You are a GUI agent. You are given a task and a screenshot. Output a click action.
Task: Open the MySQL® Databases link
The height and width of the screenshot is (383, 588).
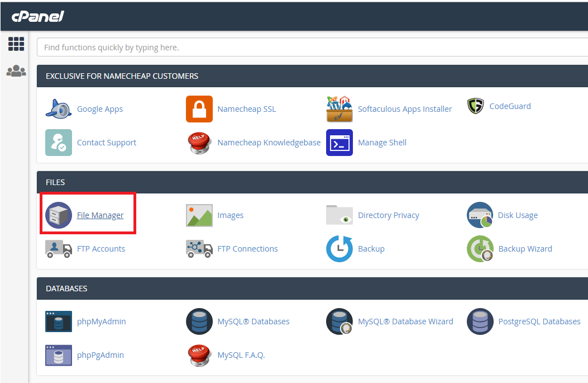254,321
